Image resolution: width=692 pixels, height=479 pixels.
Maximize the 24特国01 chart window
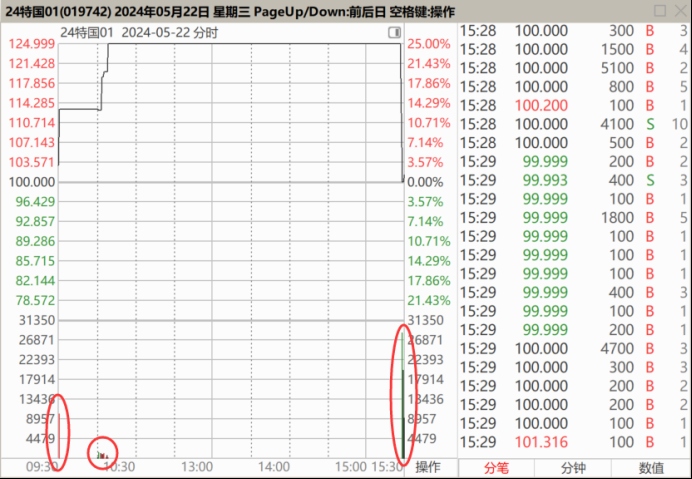[x=659, y=10]
